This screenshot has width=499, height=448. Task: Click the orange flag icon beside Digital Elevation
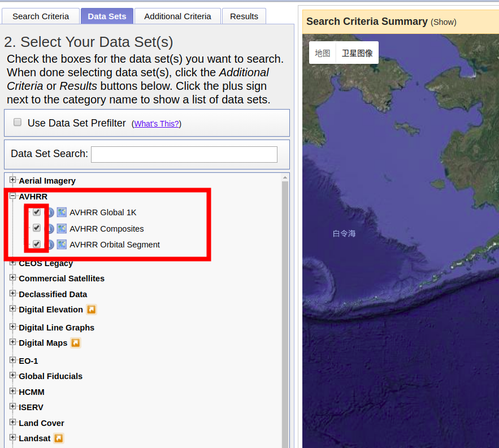[x=92, y=309]
